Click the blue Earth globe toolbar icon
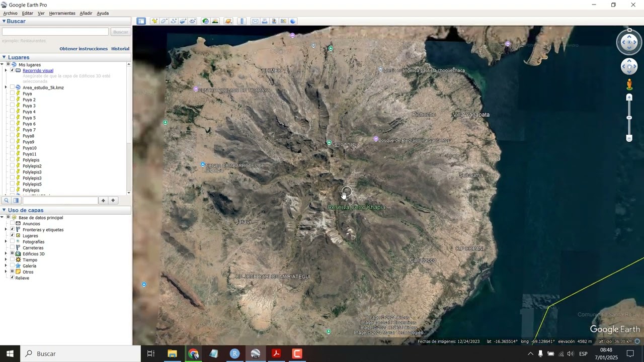644x362 pixels. point(293,21)
